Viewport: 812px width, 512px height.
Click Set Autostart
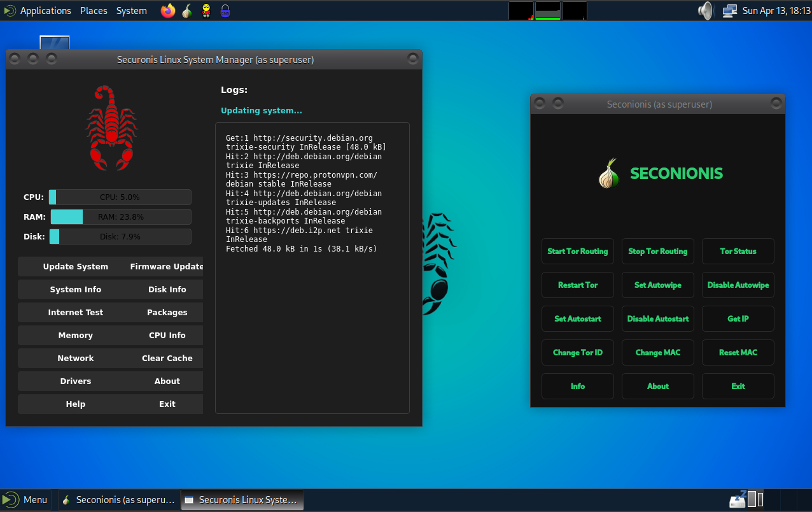[x=578, y=319]
